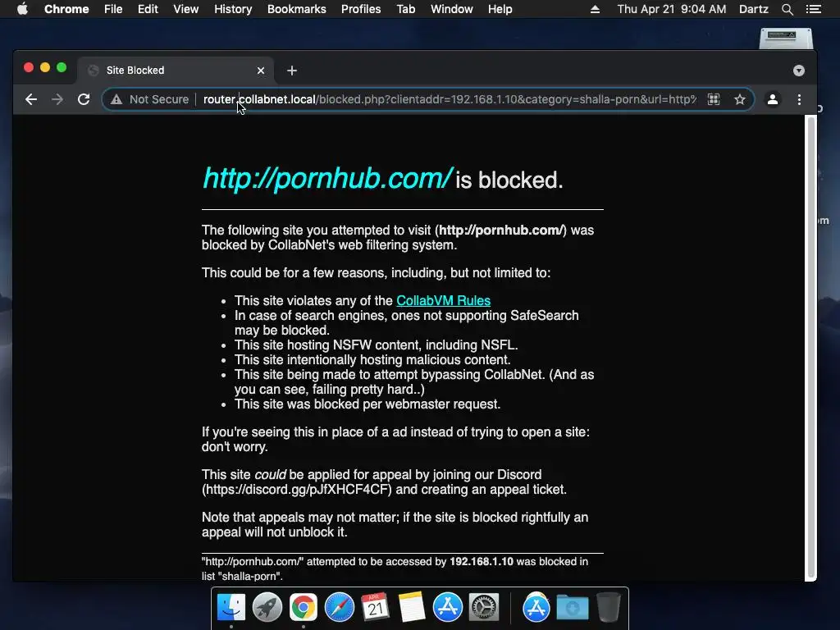Open the QR code icon in address bar

point(714,99)
